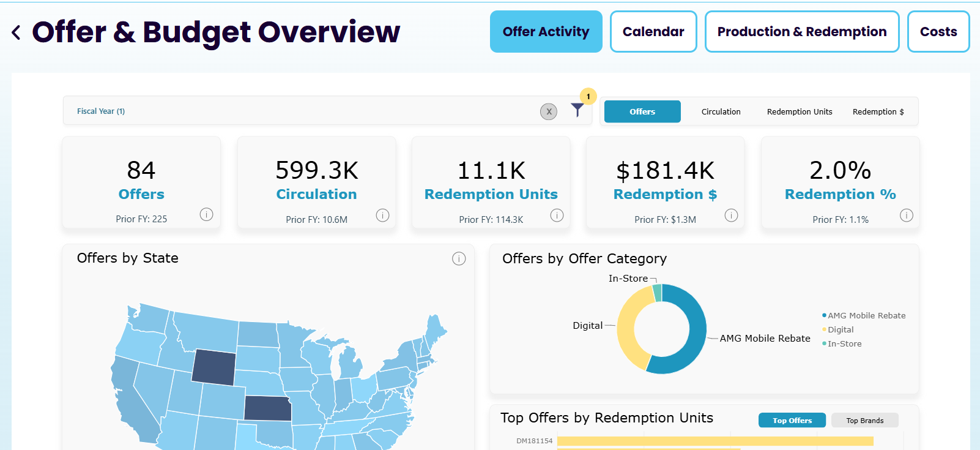This screenshot has height=450, width=980.
Task: Go to the Calendar tab
Action: [653, 31]
